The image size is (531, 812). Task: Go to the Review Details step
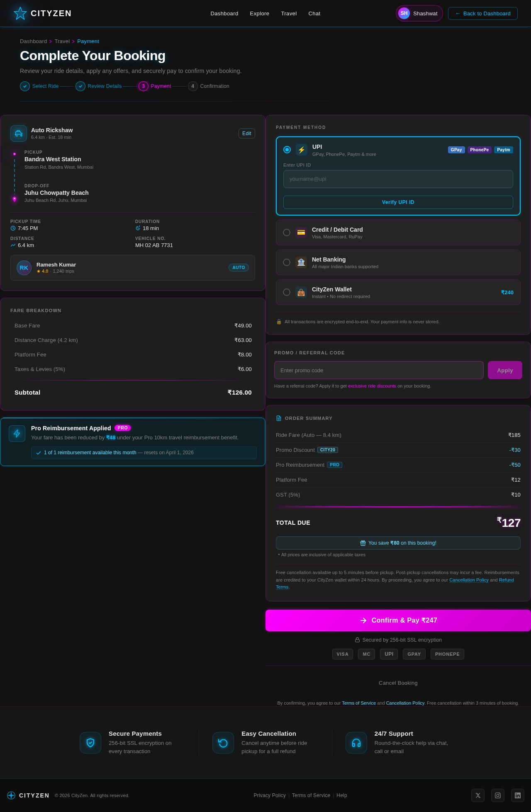(x=99, y=86)
